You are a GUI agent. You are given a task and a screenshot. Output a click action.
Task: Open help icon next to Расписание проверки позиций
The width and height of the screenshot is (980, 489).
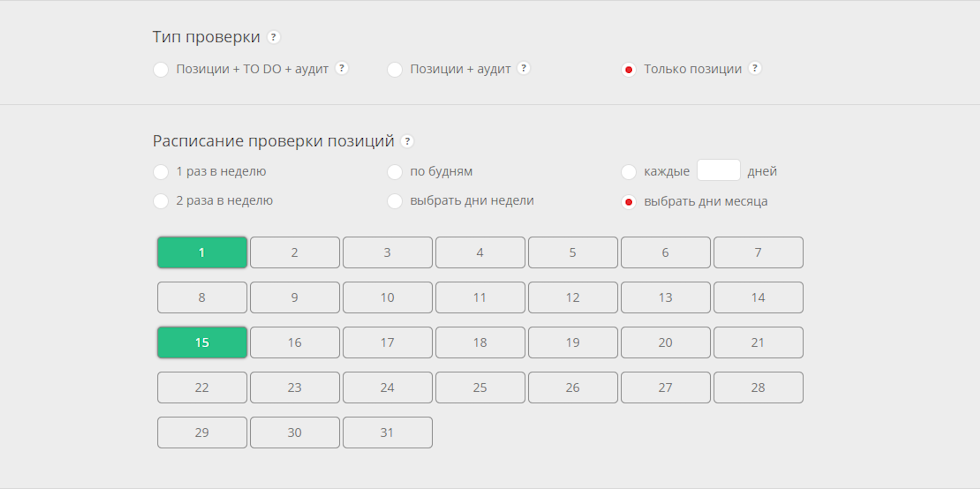[x=407, y=141]
